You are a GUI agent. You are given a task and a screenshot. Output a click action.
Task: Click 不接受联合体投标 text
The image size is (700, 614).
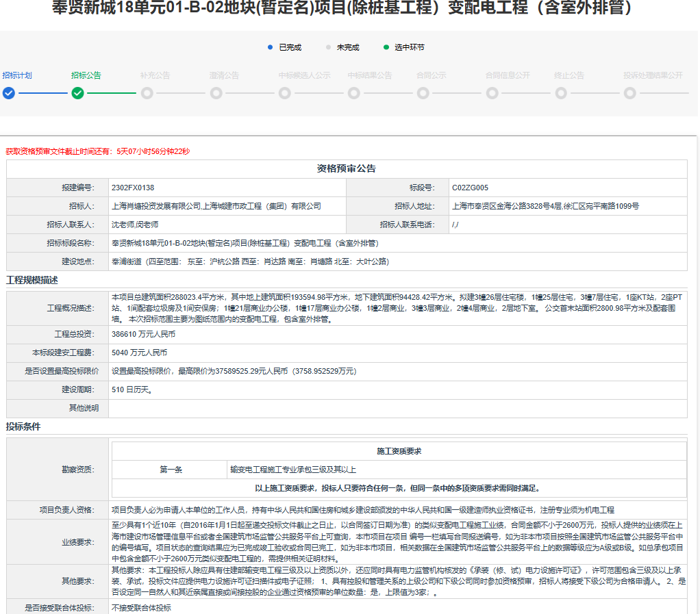click(142, 608)
